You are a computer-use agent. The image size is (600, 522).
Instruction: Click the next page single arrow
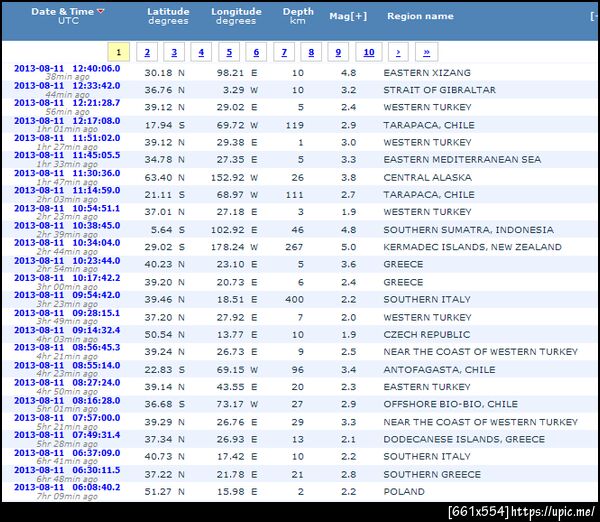[x=398, y=52]
